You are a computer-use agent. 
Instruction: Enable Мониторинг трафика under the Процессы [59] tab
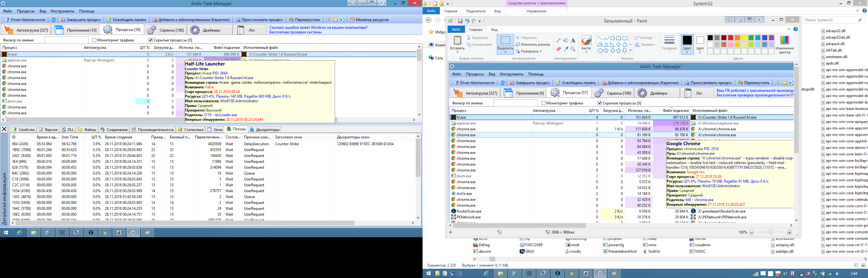tap(94, 40)
